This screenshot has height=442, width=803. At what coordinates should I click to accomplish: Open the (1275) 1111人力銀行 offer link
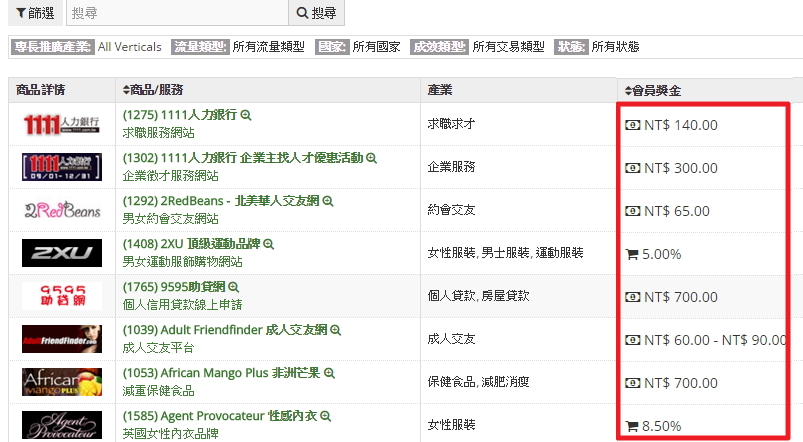point(180,115)
